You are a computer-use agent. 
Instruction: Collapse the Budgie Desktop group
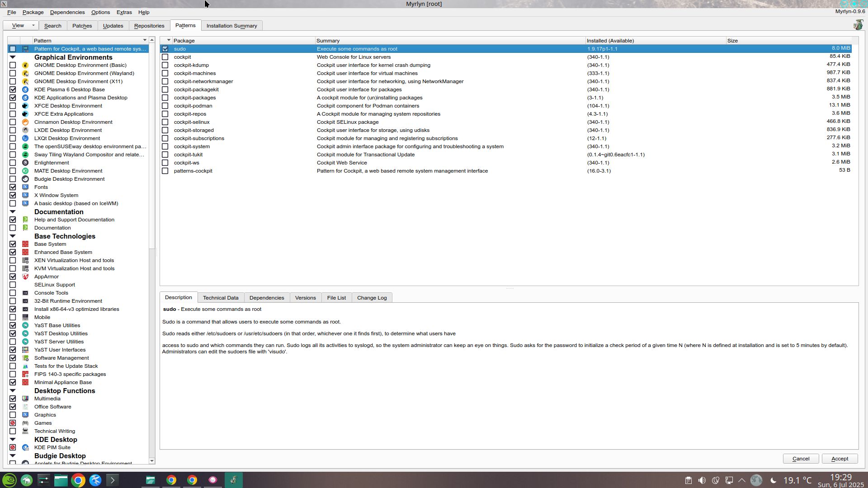[13, 456]
